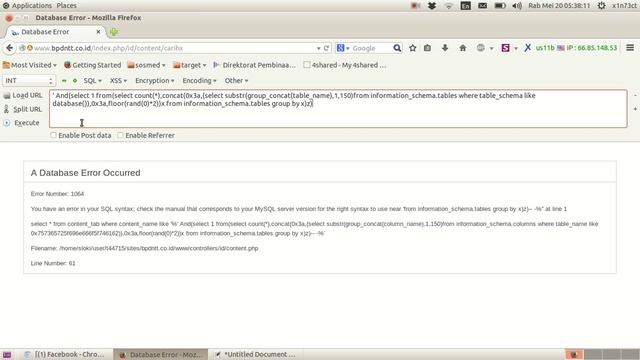This screenshot has height=360, width=640.
Task: Open the clock Rab Mei 20 calendar
Action: (x=559, y=6)
